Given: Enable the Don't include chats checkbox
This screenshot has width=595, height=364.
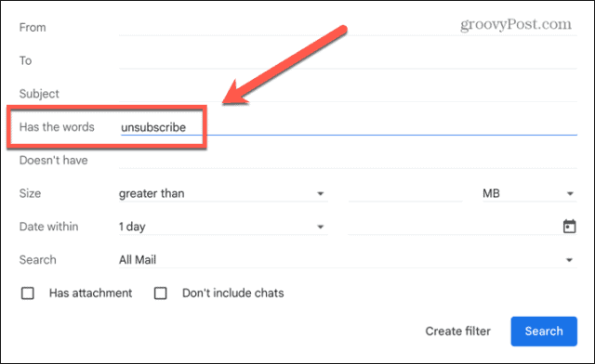Looking at the screenshot, I should coord(161,293).
